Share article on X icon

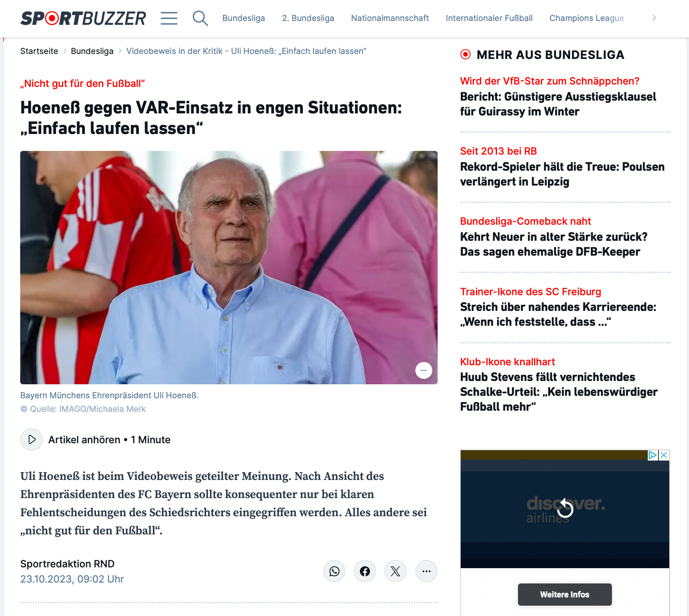pyautogui.click(x=396, y=571)
